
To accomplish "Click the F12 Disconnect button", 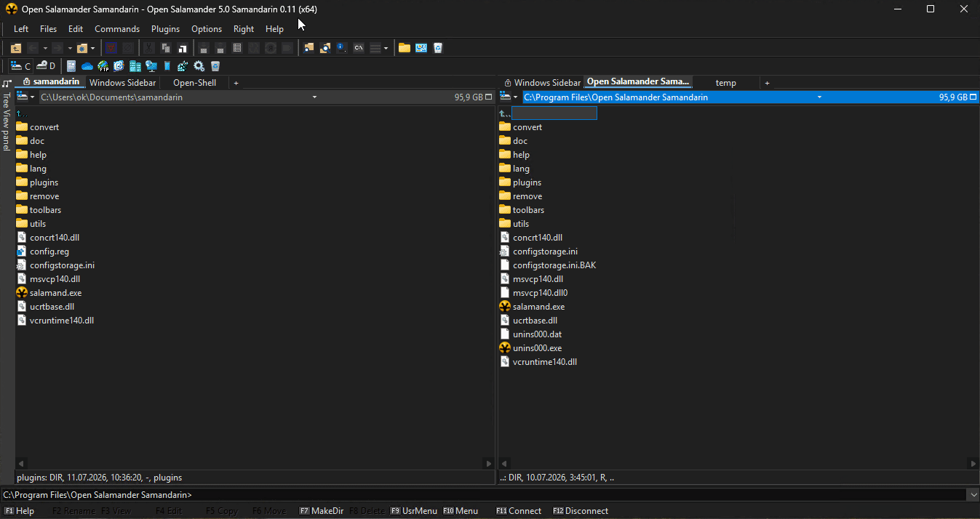I will click(581, 511).
